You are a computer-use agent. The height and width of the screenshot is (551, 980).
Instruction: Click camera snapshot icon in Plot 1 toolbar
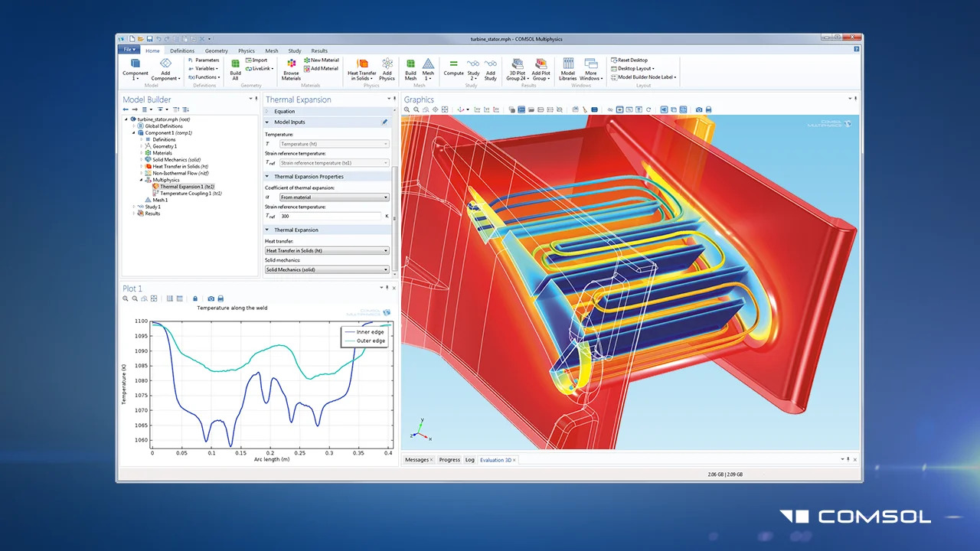211,298
